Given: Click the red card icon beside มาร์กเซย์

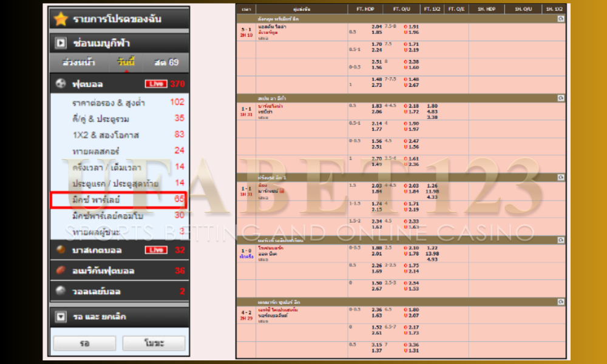Looking at the screenshot, I should point(282,190).
